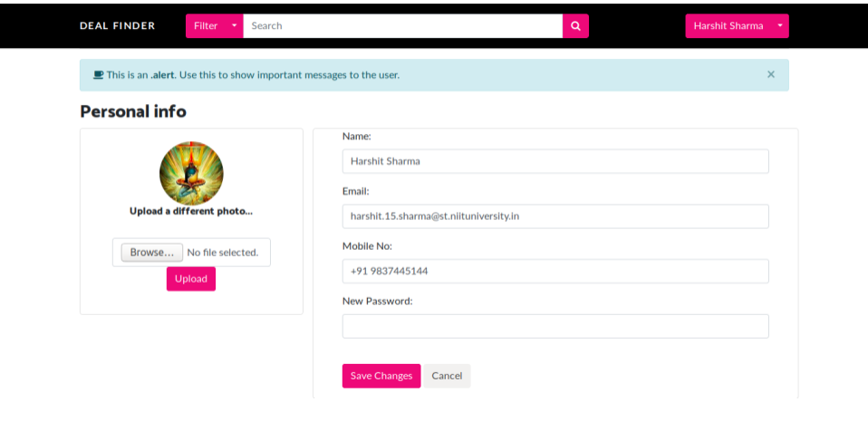Click the Filter button label
The image size is (868, 421).
[x=206, y=26]
